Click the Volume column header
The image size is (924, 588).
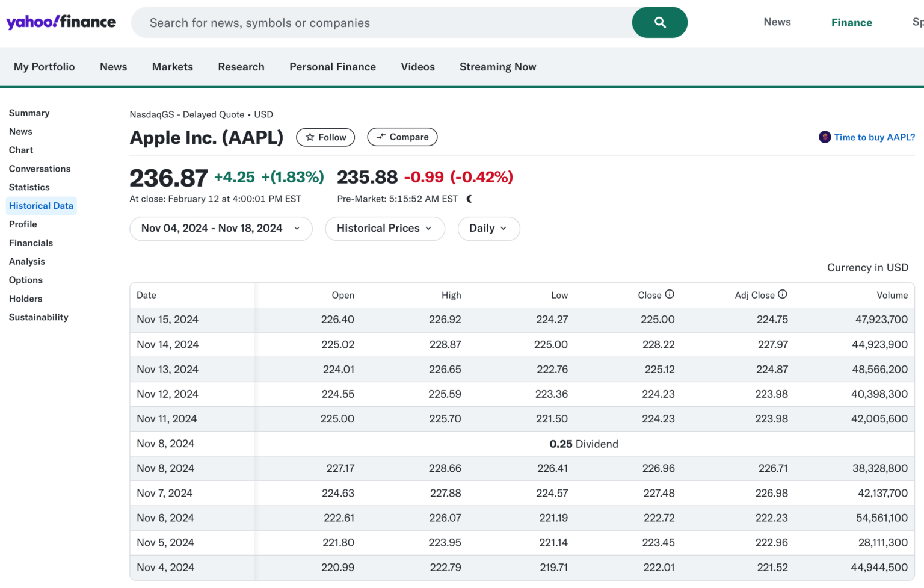(892, 295)
